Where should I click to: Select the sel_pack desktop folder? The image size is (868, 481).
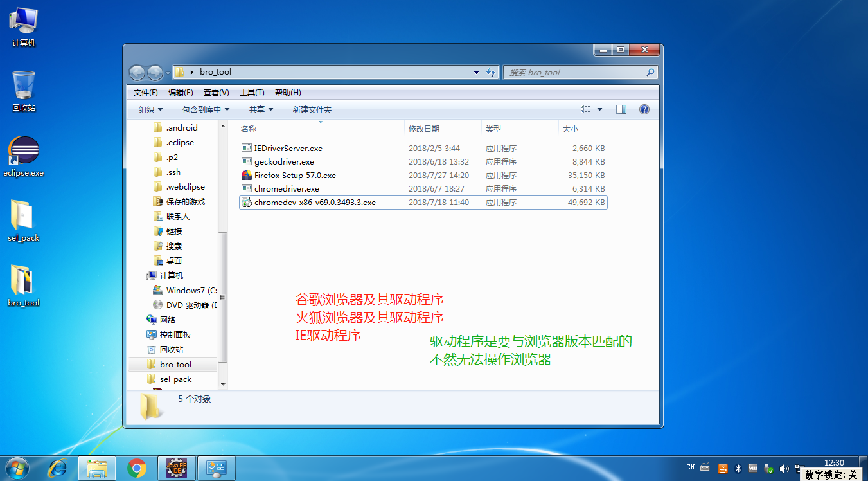[24, 221]
